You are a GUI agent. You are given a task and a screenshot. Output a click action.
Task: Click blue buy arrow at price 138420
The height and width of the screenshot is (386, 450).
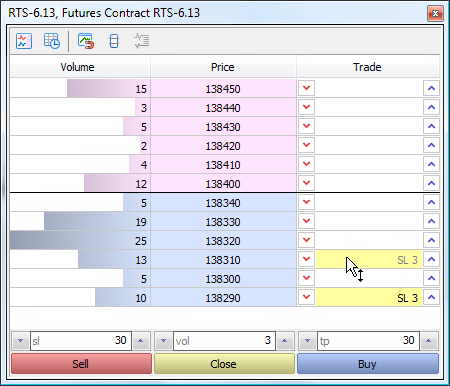(x=431, y=145)
